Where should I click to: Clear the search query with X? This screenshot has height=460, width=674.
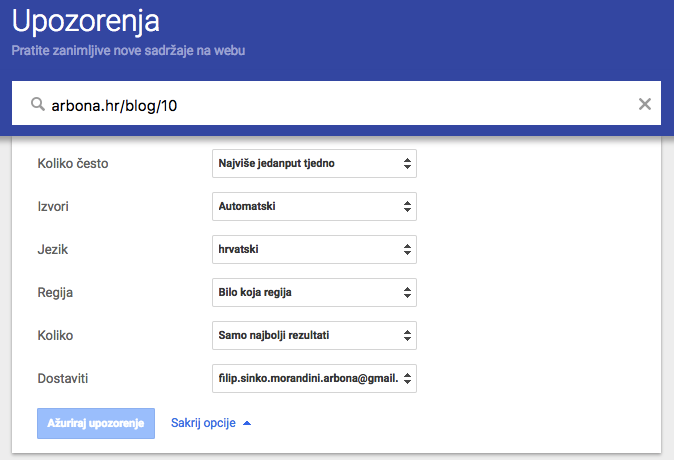(644, 104)
